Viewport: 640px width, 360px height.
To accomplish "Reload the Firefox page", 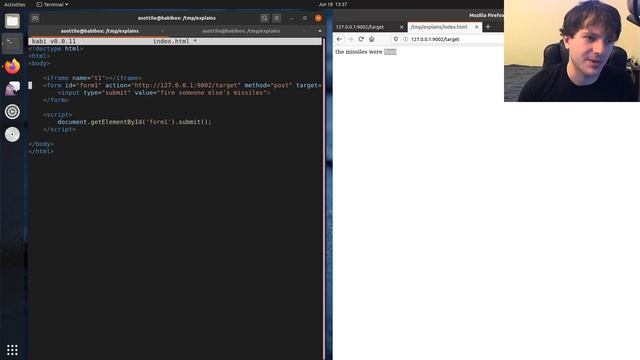I will coord(361,39).
